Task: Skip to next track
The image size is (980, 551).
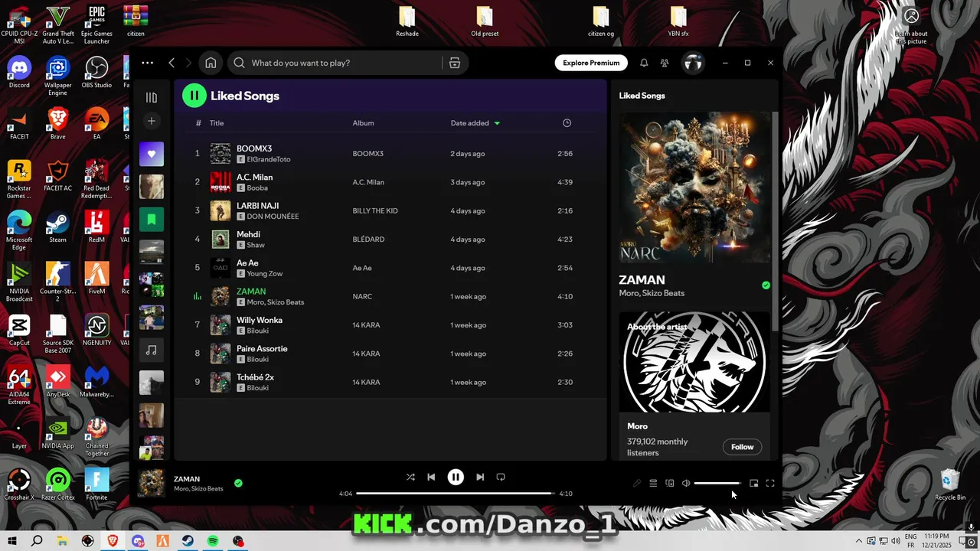Action: tap(480, 477)
